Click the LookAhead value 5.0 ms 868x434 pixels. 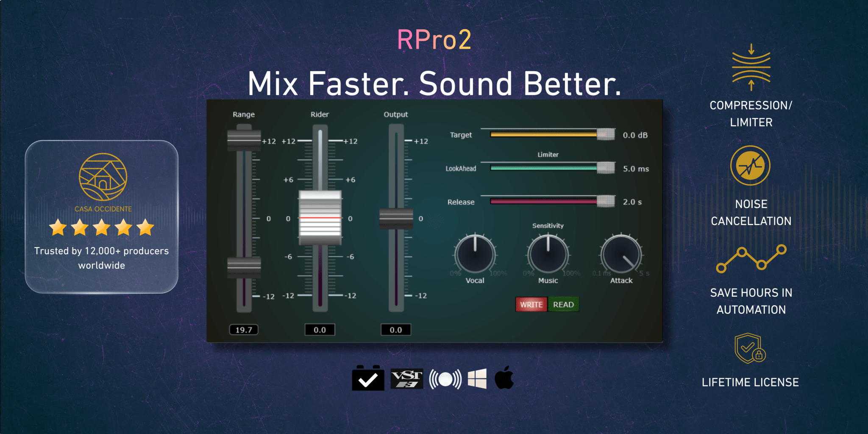click(x=636, y=169)
